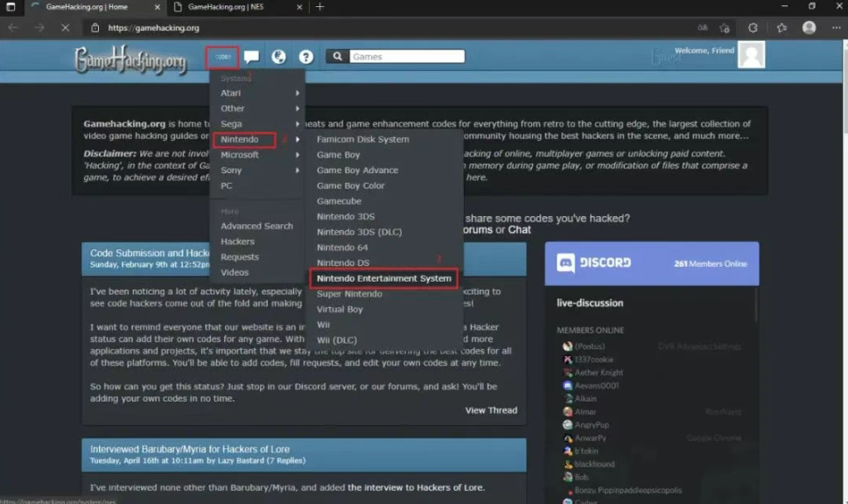Select Game Boy in Nintendo submenu
The height and width of the screenshot is (504, 848).
(338, 155)
